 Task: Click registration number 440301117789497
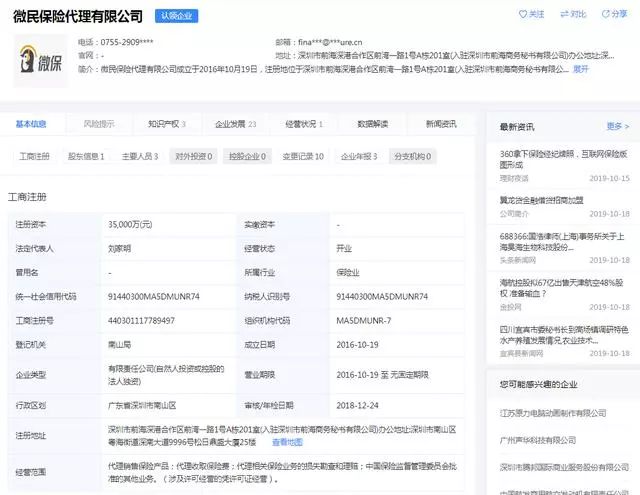point(141,321)
